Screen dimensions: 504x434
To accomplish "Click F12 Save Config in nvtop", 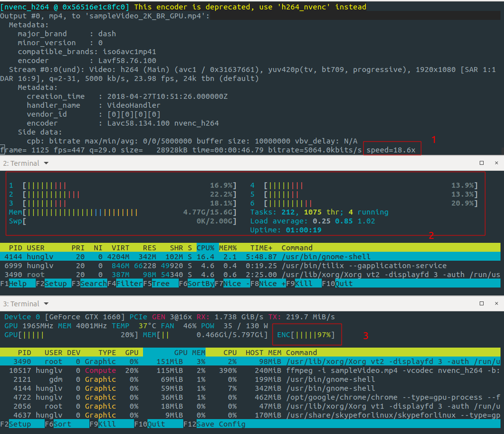I will [x=220, y=424].
